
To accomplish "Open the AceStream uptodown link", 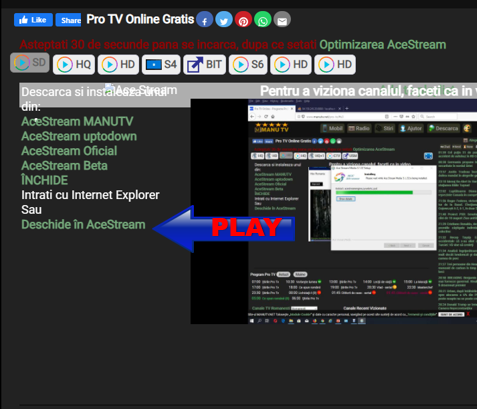I will tap(79, 136).
